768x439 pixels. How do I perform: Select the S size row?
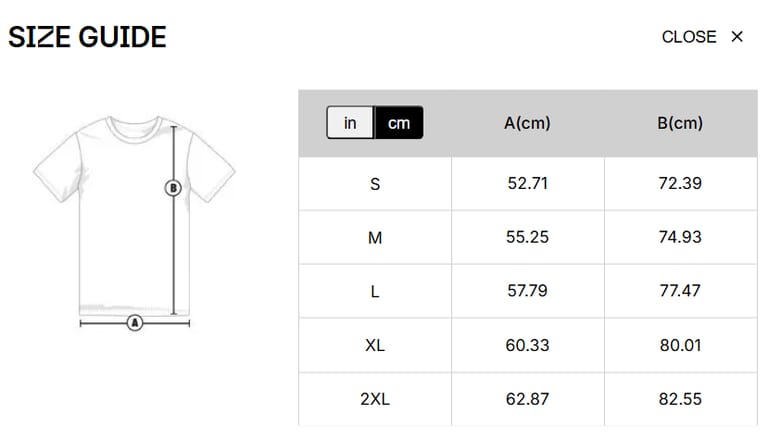click(x=375, y=184)
